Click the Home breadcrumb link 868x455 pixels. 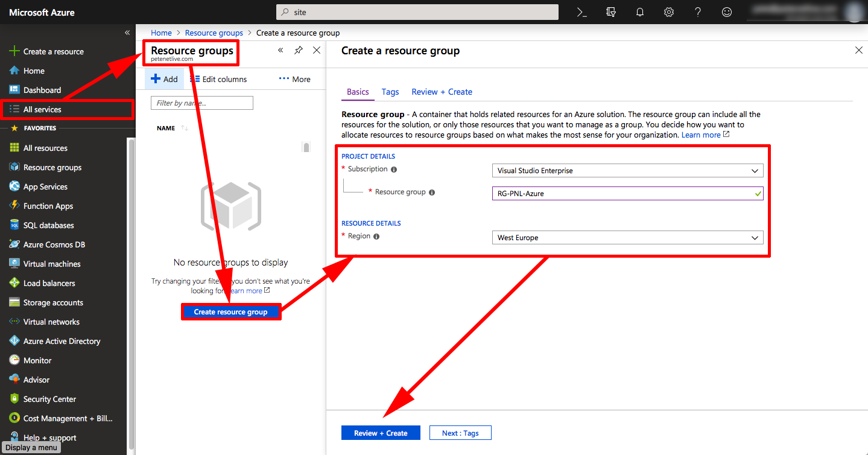coord(162,33)
